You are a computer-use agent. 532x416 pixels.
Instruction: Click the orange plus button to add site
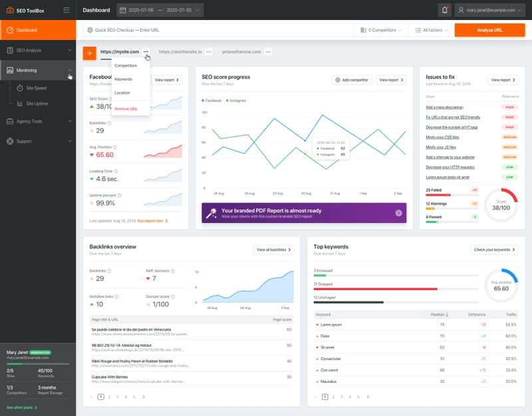[89, 52]
